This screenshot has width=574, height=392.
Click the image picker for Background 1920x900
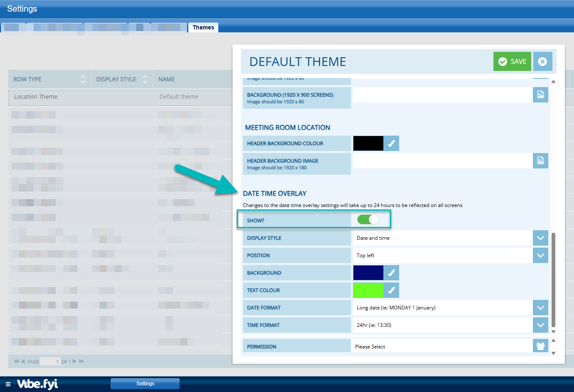[540, 95]
